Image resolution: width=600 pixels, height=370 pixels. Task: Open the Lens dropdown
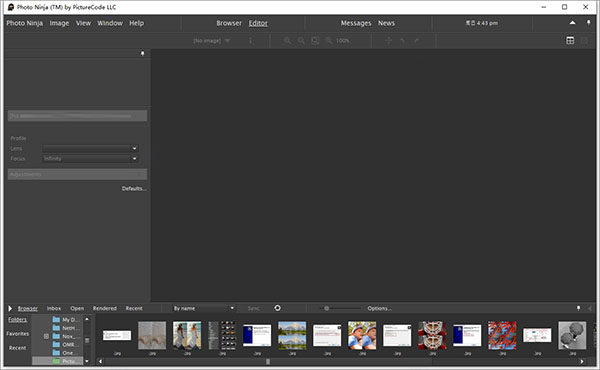coord(90,148)
